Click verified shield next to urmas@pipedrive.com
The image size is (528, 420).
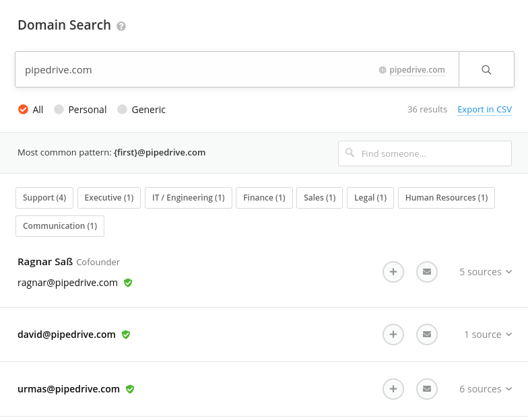click(130, 389)
